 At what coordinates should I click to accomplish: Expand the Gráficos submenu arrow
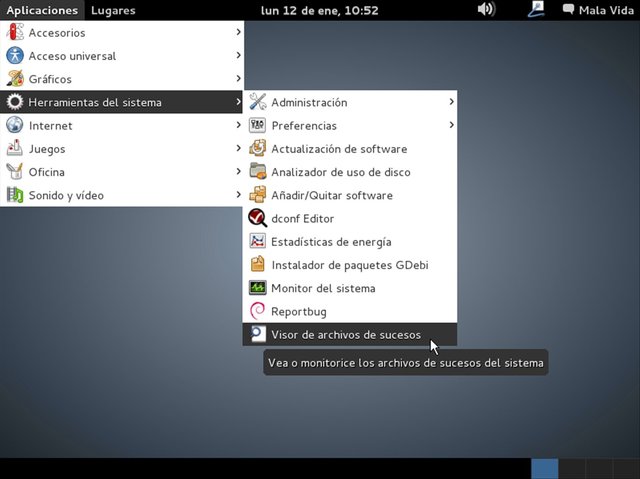[238, 78]
